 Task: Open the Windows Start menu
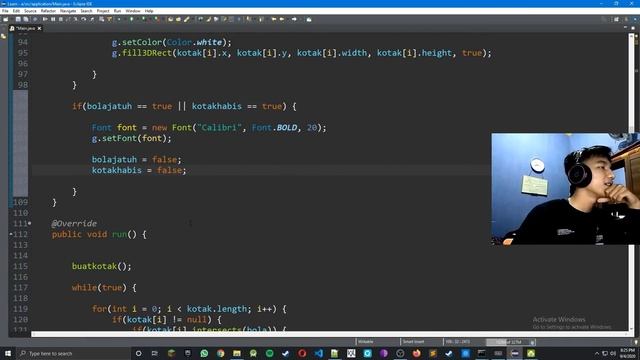pos(8,353)
